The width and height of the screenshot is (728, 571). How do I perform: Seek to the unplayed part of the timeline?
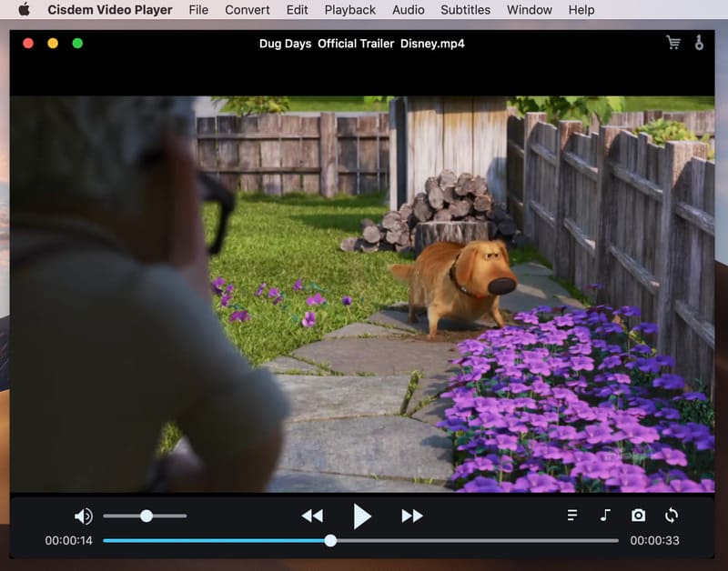click(478, 540)
